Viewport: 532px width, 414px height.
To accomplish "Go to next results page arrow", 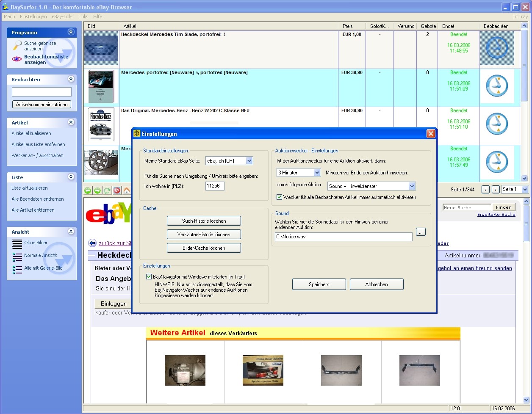I will coord(495,190).
